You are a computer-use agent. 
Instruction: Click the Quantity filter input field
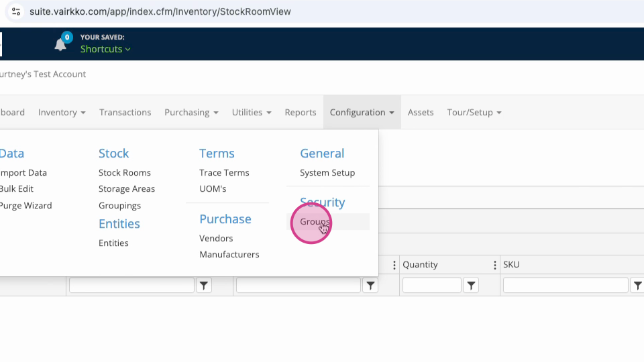[x=431, y=286]
